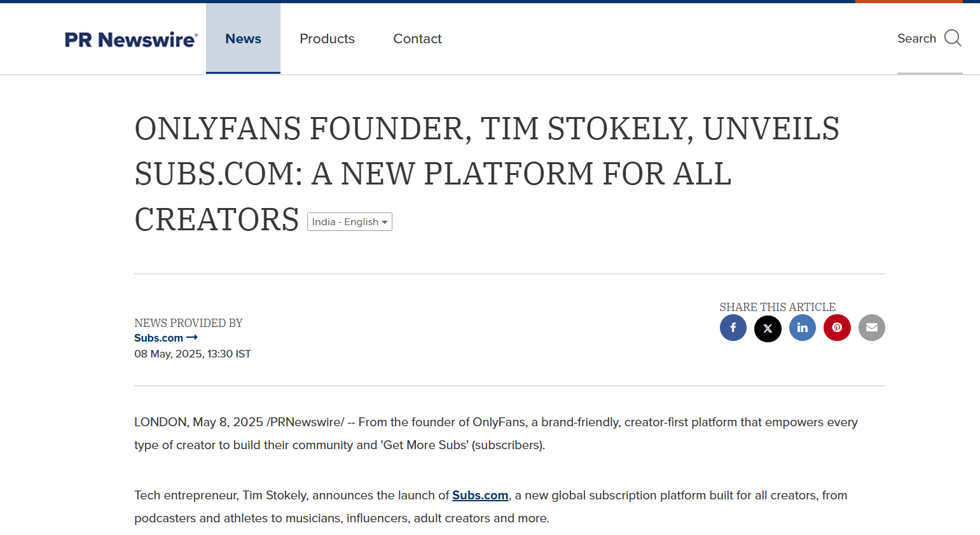Screen dimensions: 980x535
Task: Share the article on Facebook
Action: 733,328
